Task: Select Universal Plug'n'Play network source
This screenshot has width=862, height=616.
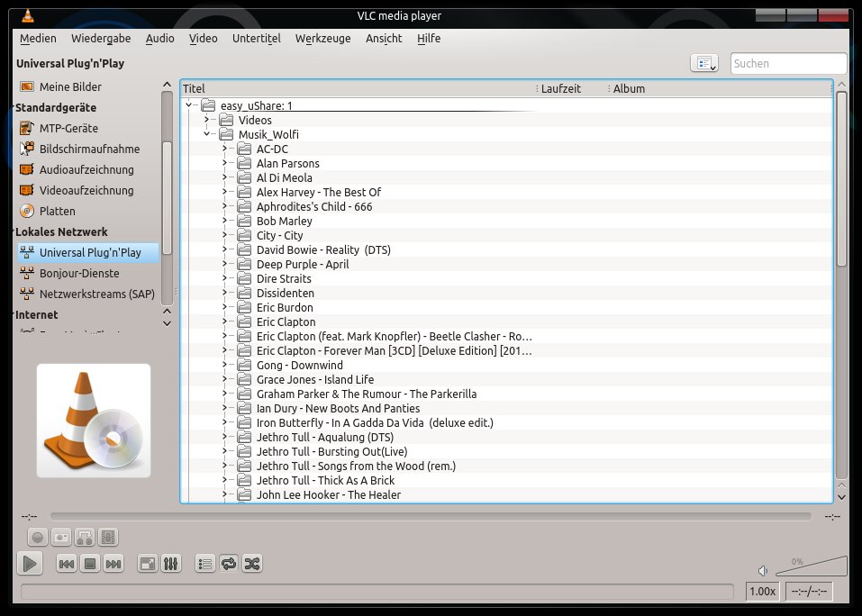Action: [x=88, y=252]
